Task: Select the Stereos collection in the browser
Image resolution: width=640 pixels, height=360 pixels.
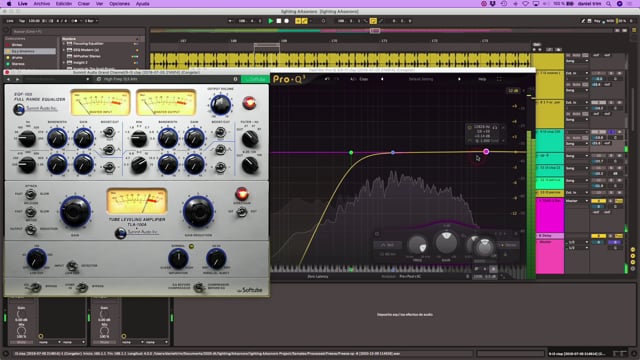Action: pyautogui.click(x=18, y=64)
